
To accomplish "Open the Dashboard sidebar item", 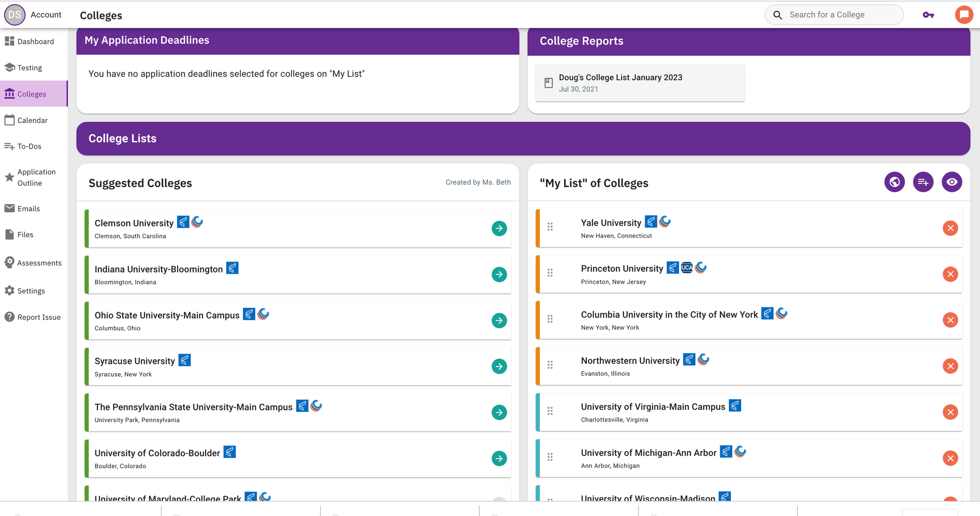I will click(35, 41).
